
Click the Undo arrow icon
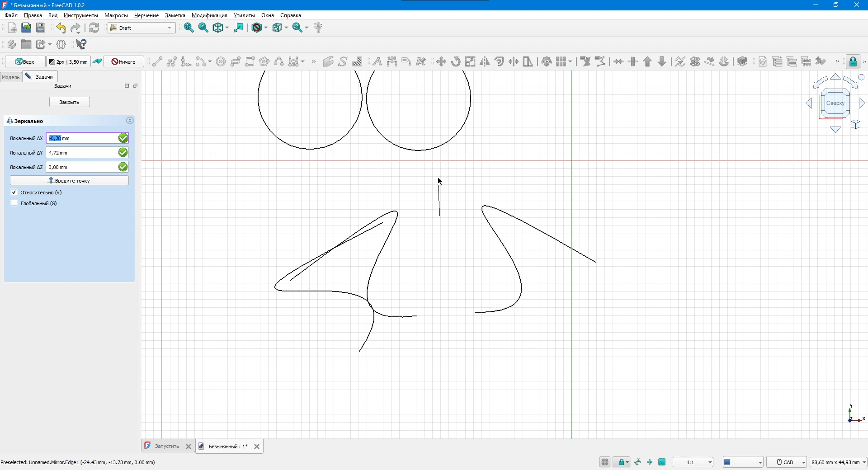61,28
